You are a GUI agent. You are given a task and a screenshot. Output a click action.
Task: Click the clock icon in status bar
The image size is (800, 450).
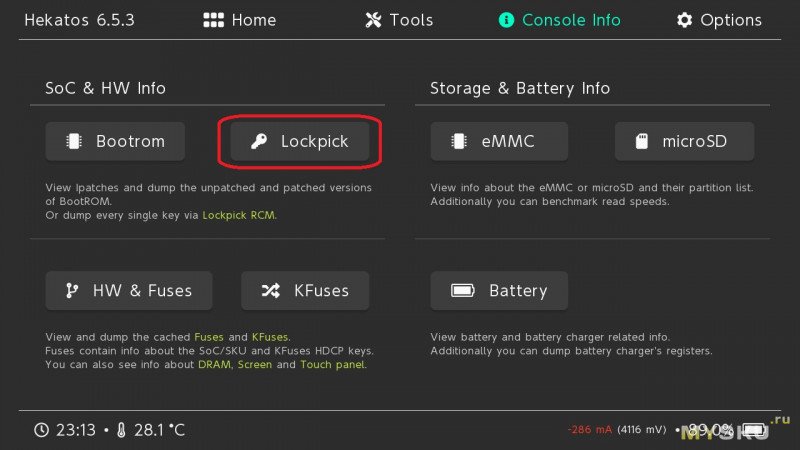tap(41, 430)
